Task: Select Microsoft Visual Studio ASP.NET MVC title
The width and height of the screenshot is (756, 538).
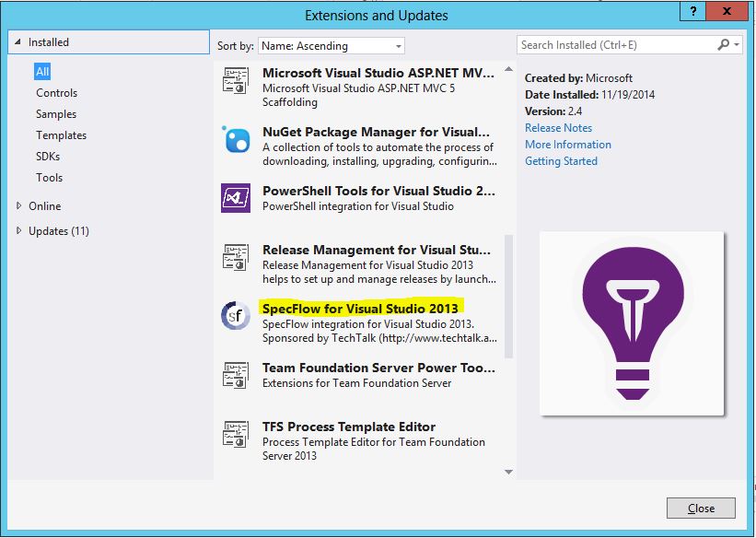Action: [x=378, y=73]
